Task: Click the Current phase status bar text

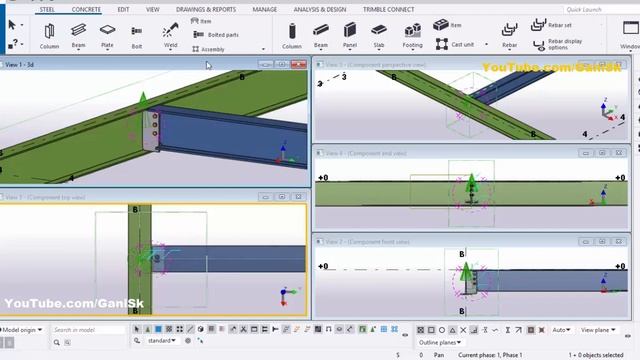Action: click(490, 355)
